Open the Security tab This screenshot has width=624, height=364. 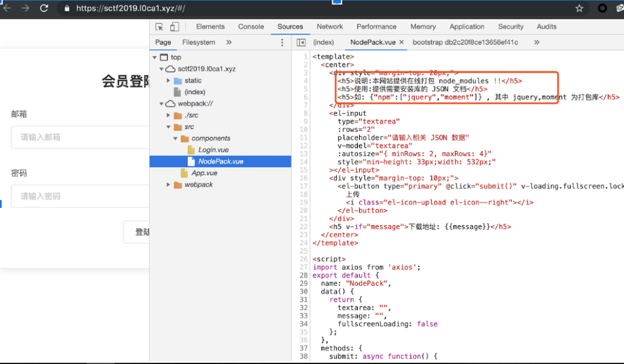(x=511, y=27)
